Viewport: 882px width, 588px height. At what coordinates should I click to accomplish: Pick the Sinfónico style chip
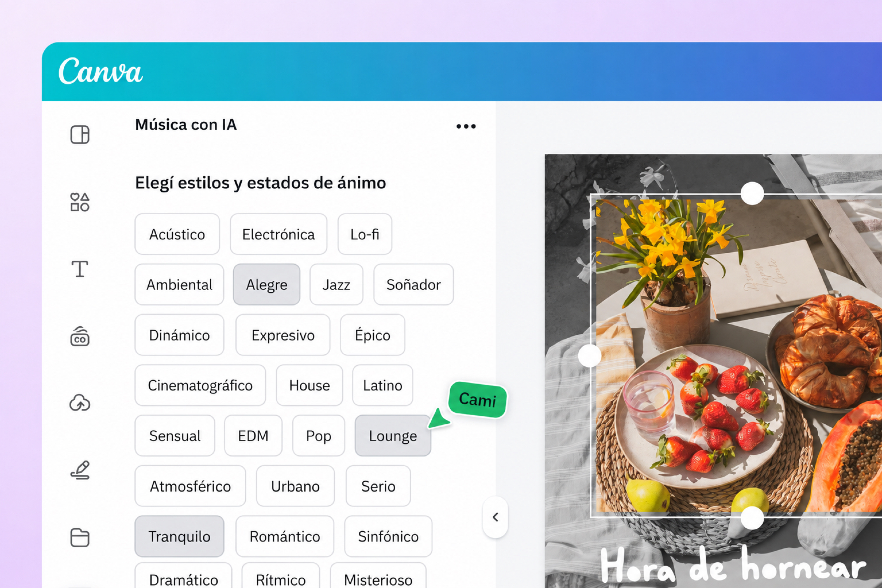point(388,536)
